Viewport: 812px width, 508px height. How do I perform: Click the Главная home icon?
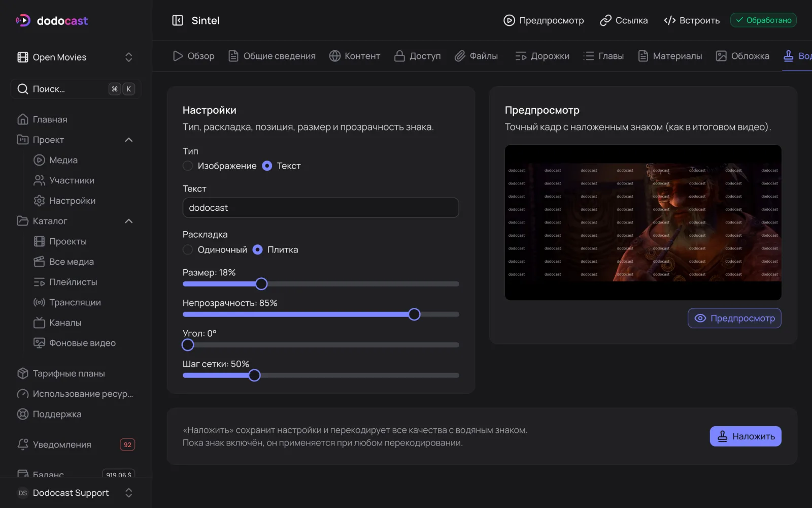pyautogui.click(x=23, y=119)
